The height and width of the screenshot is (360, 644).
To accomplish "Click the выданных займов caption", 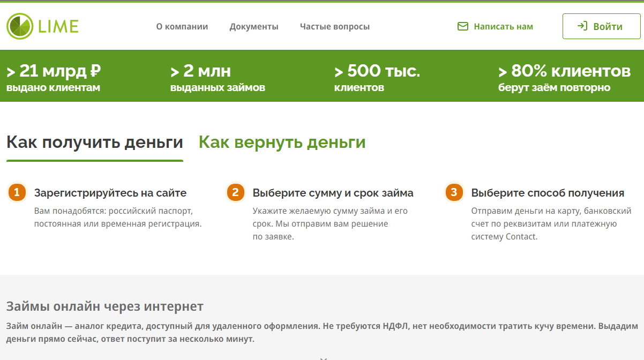I will click(218, 87).
